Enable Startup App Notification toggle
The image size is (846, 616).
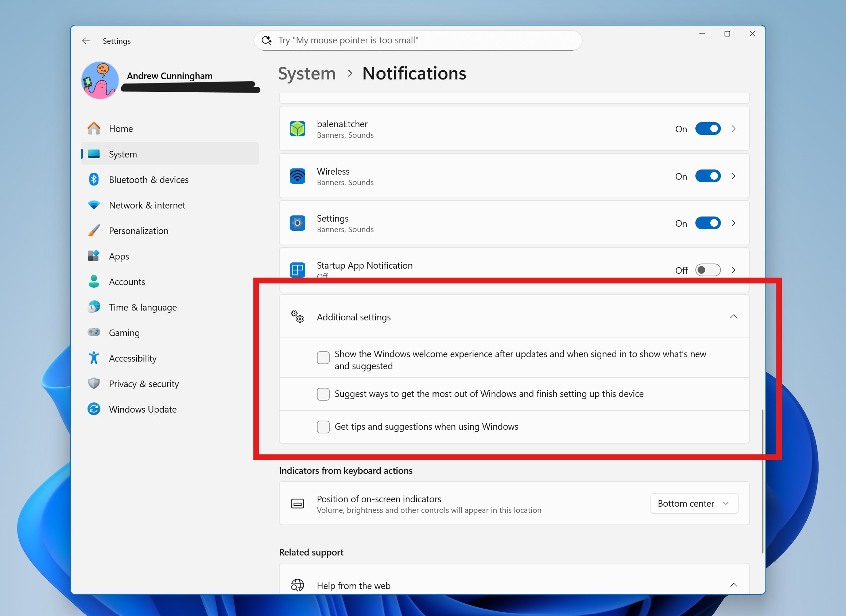(x=707, y=270)
